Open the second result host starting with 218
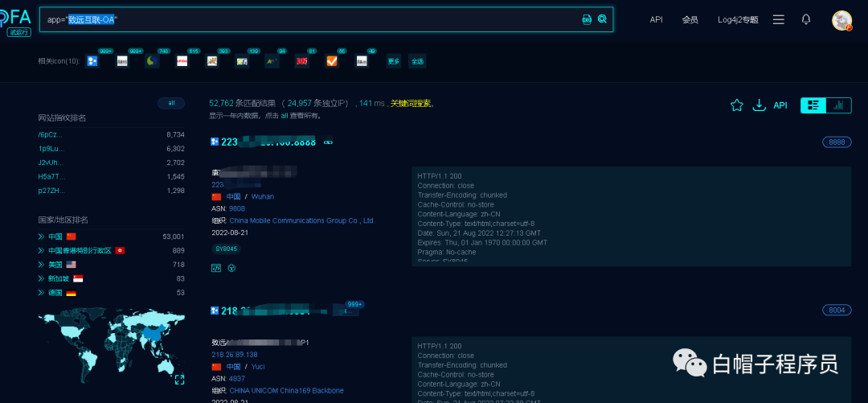The width and height of the screenshot is (868, 403). [x=266, y=311]
